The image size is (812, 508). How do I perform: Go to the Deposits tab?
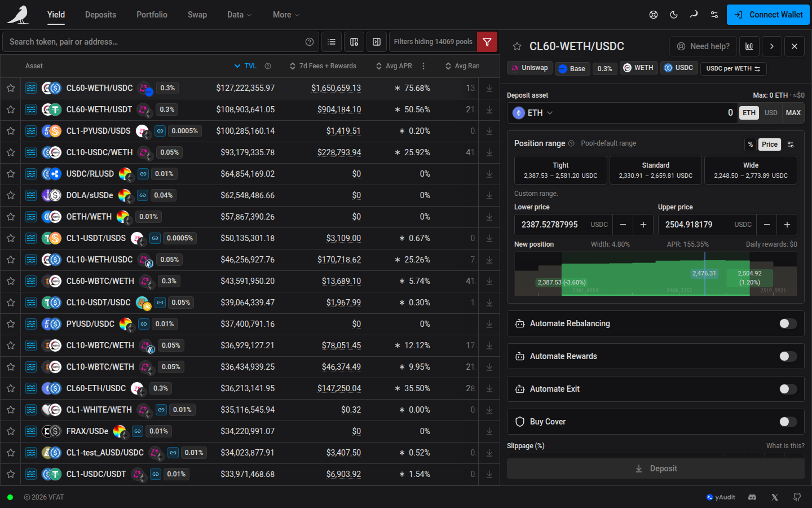tap(100, 15)
